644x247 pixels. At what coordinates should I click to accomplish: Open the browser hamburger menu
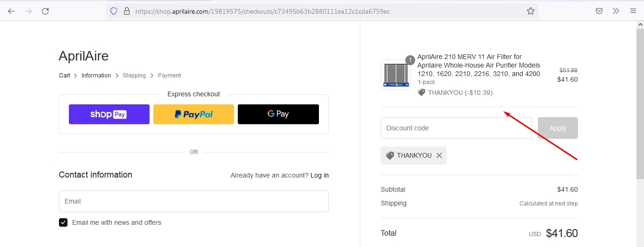(633, 11)
